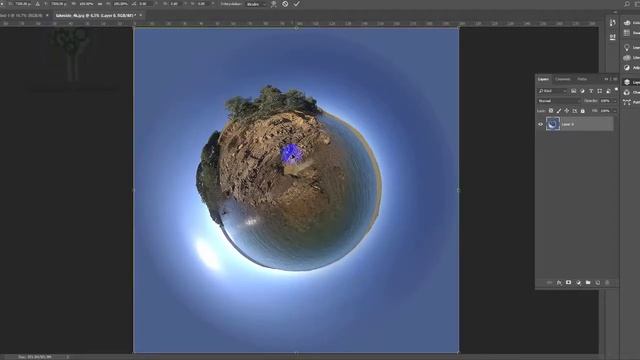Lock artboard nesting icon
The image size is (640, 360).
[x=575, y=111]
